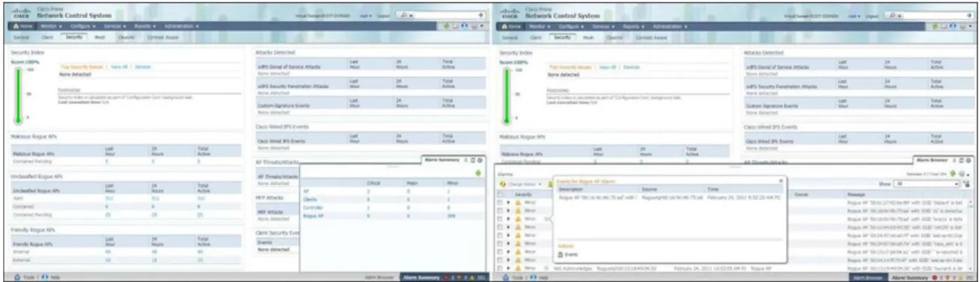Viewport: 980px width, 282px height.
Task: Click Top Security Issues in right screenshot
Action: tap(571, 67)
